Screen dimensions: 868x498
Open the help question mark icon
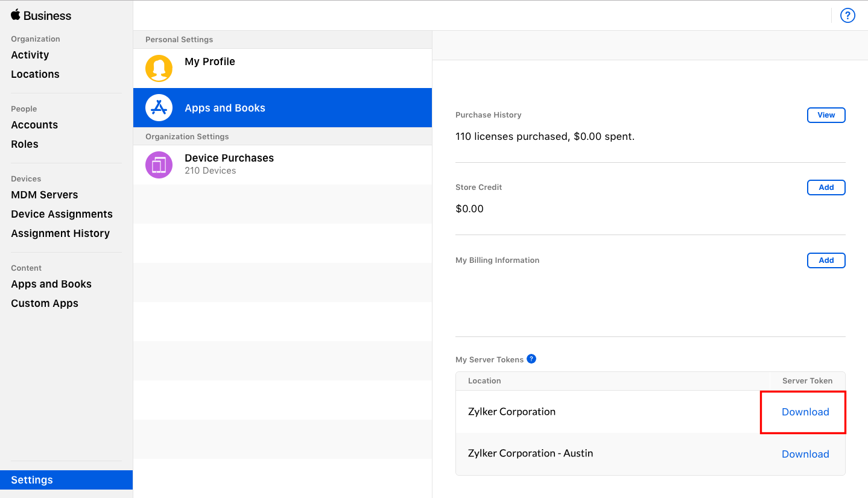point(847,16)
